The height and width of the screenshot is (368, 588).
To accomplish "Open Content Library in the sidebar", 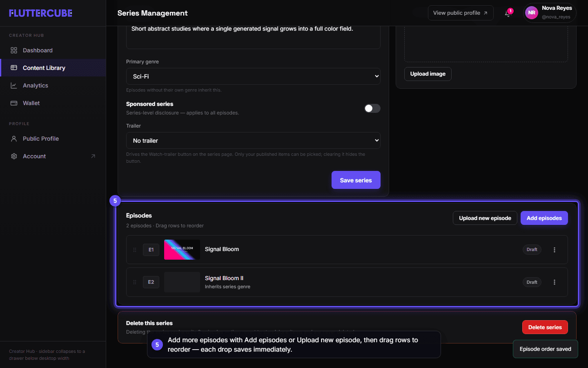I will (53, 68).
